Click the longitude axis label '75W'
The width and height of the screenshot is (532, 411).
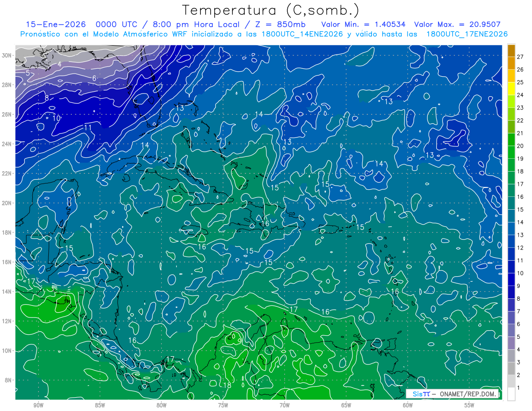point(223,405)
